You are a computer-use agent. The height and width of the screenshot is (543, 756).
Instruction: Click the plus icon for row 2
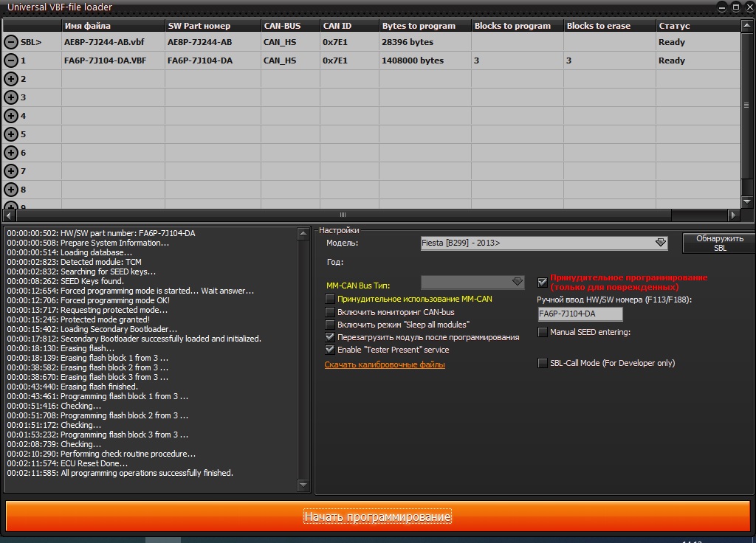point(11,79)
